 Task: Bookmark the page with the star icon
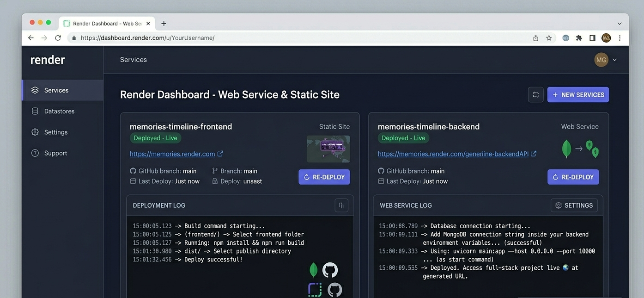pyautogui.click(x=549, y=38)
